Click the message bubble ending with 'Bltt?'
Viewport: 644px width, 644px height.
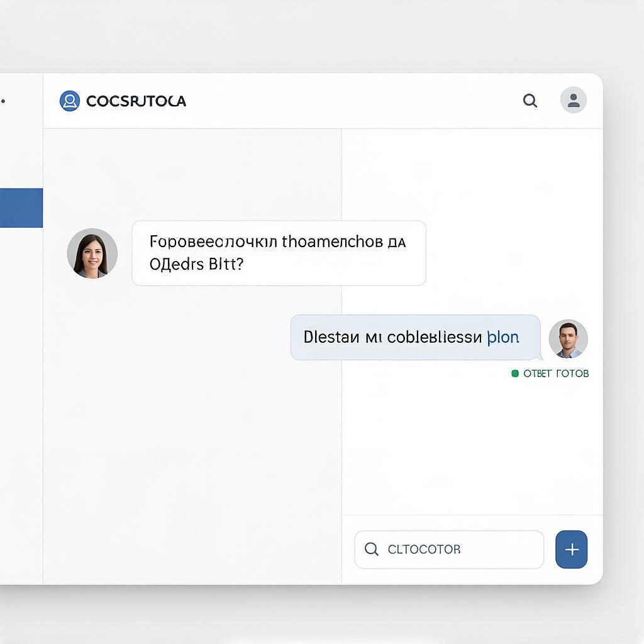coord(279,253)
